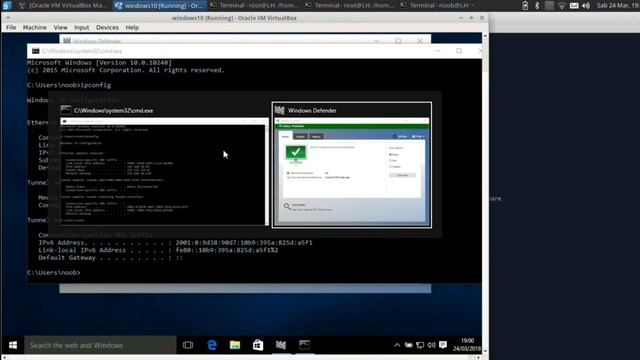Click the cmd icon in Command Prompt title bar
640x360 pixels.
click(x=36, y=51)
